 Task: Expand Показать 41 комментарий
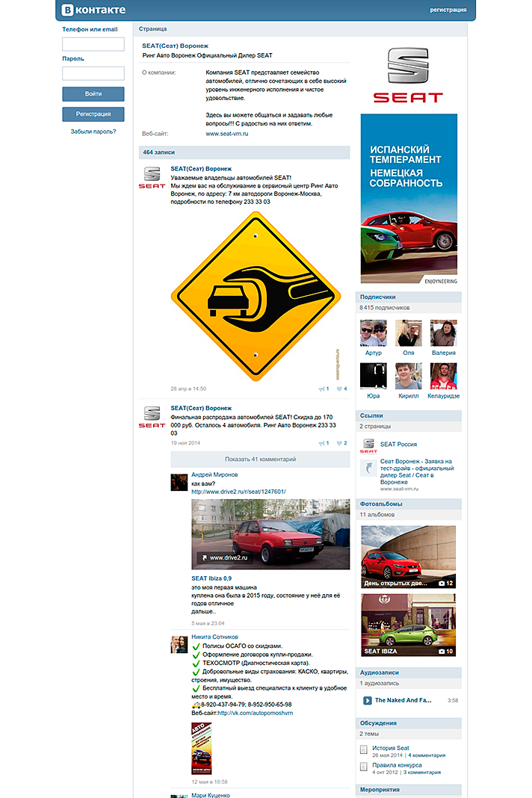(x=260, y=459)
